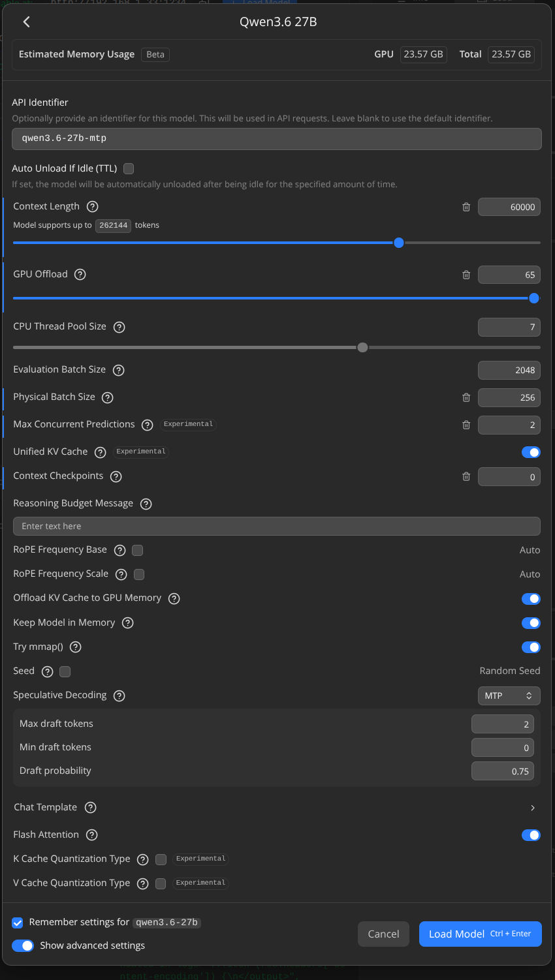This screenshot has height=980, width=555.
Task: Show help for Speculative Decoding
Action: click(x=119, y=696)
